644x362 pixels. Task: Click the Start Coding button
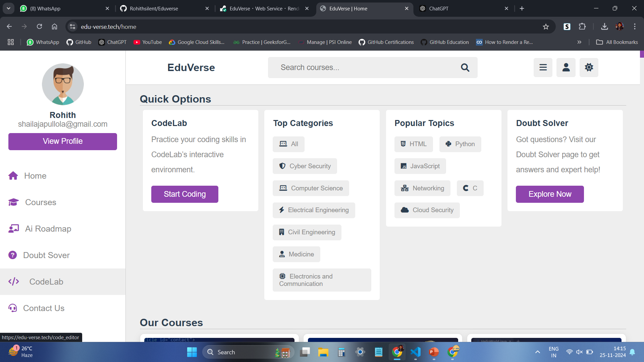click(x=184, y=194)
